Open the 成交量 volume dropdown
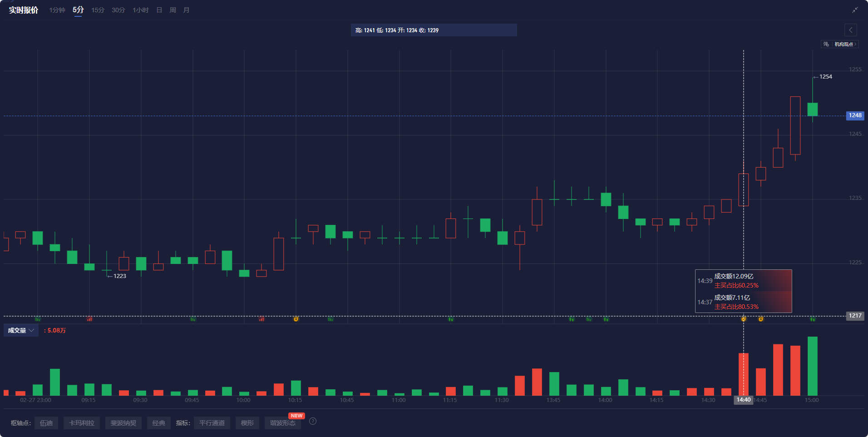Screen dimensions: 868x437 [21, 330]
